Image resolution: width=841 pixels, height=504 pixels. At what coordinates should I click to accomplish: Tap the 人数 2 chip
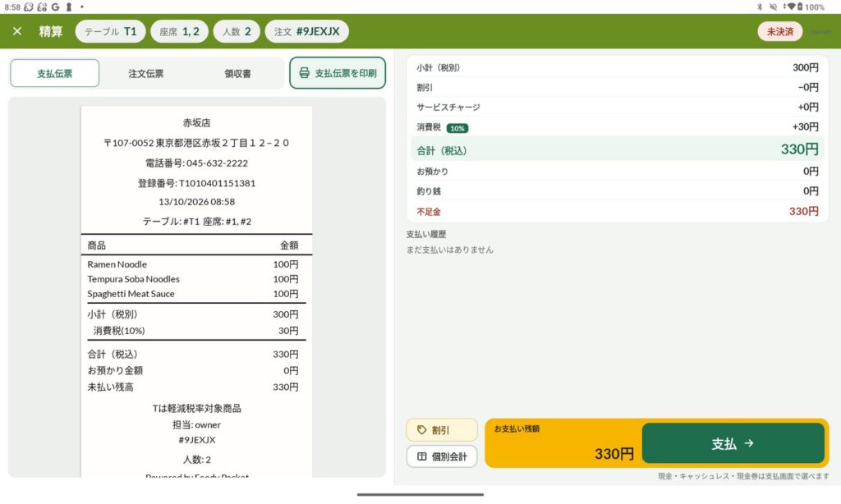tap(237, 31)
